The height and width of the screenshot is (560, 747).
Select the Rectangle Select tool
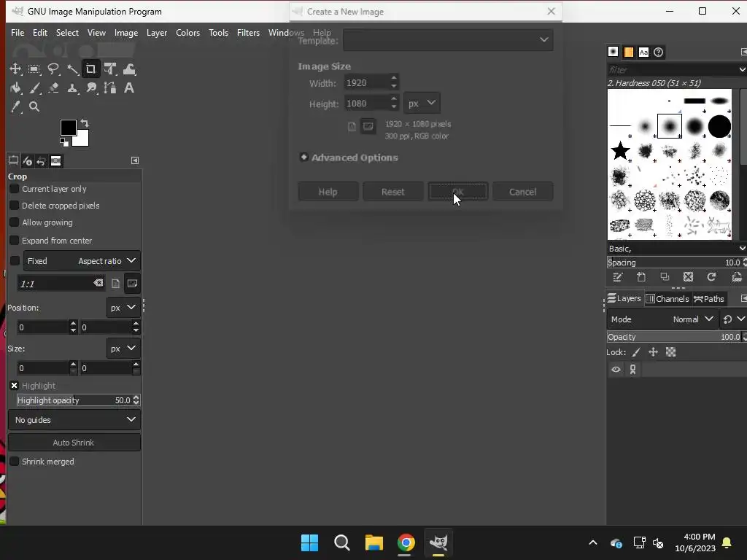pos(34,69)
